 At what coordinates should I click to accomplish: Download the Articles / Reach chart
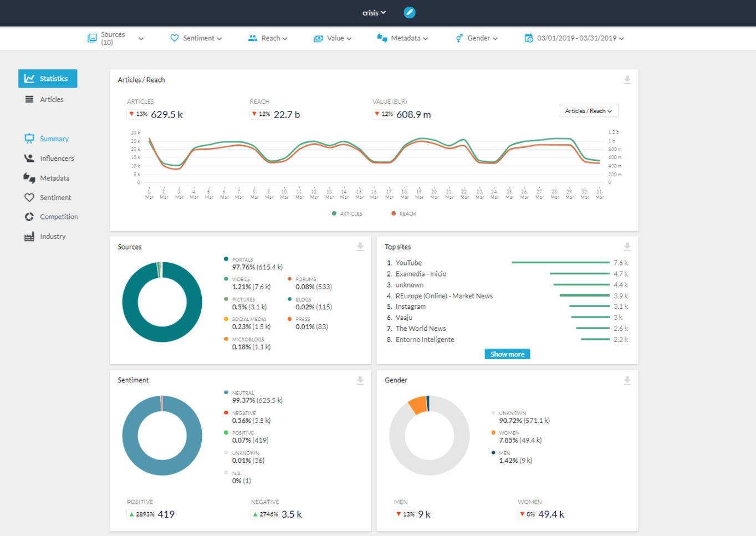click(626, 79)
